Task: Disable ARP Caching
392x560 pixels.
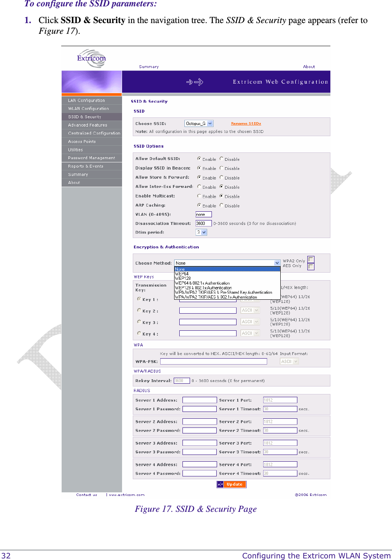Action: pyautogui.click(x=221, y=205)
